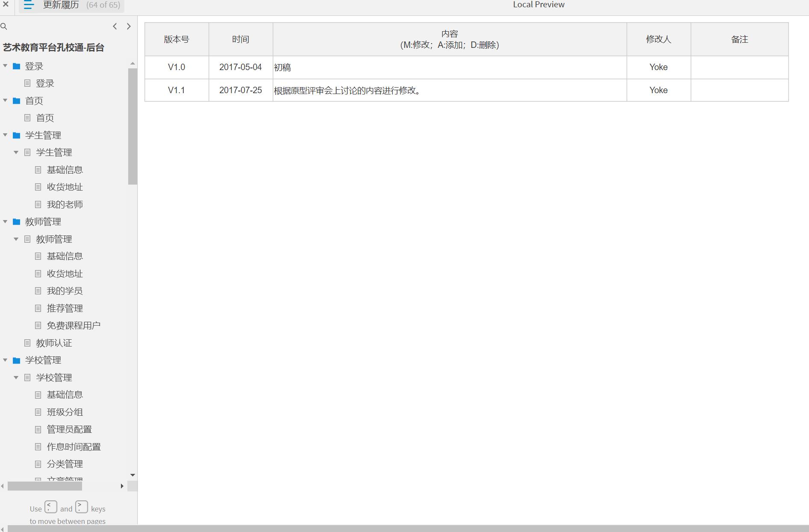
Task: Click the page icon beside 我的学员
Action: pyautogui.click(x=38, y=291)
